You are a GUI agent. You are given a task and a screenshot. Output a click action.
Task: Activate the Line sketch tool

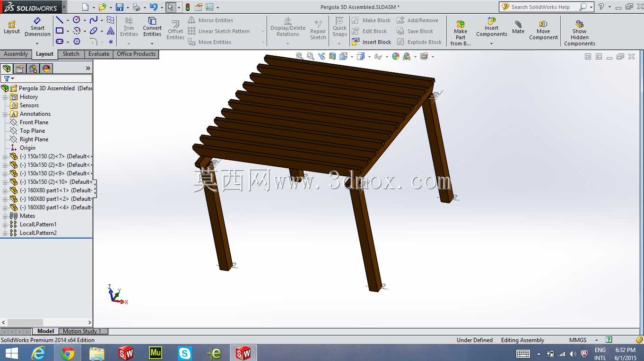point(60,20)
